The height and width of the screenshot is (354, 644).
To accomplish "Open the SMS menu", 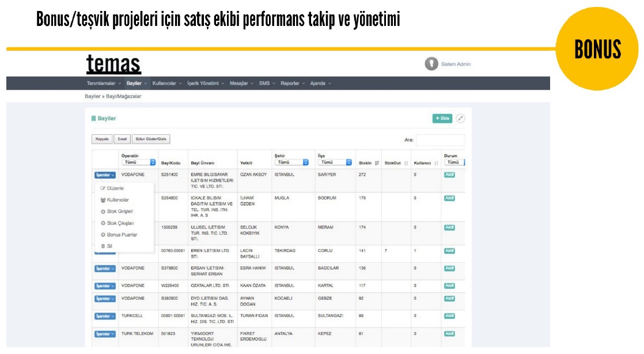I will 267,84.
